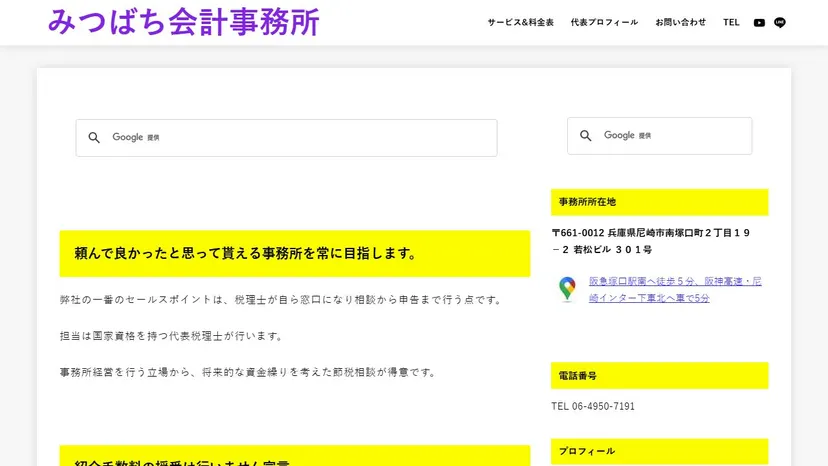Screen dimensions: 828x466
Task: Open the LINE icon link in header
Action: pyautogui.click(x=779, y=22)
